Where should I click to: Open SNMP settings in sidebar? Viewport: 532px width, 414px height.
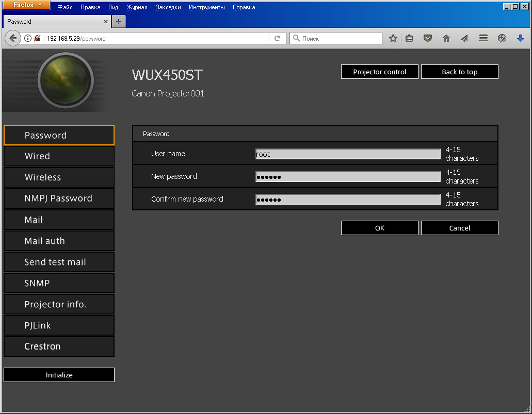[x=59, y=283]
